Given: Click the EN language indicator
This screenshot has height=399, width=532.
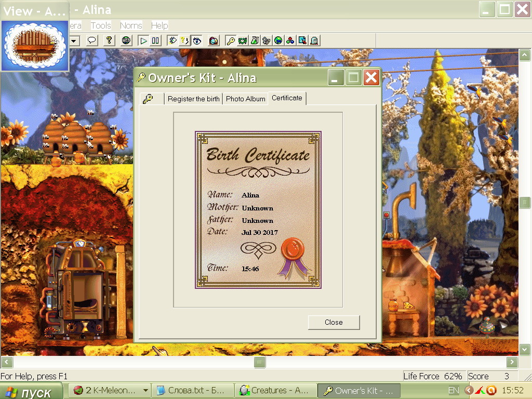Looking at the screenshot, I should pyautogui.click(x=453, y=391).
